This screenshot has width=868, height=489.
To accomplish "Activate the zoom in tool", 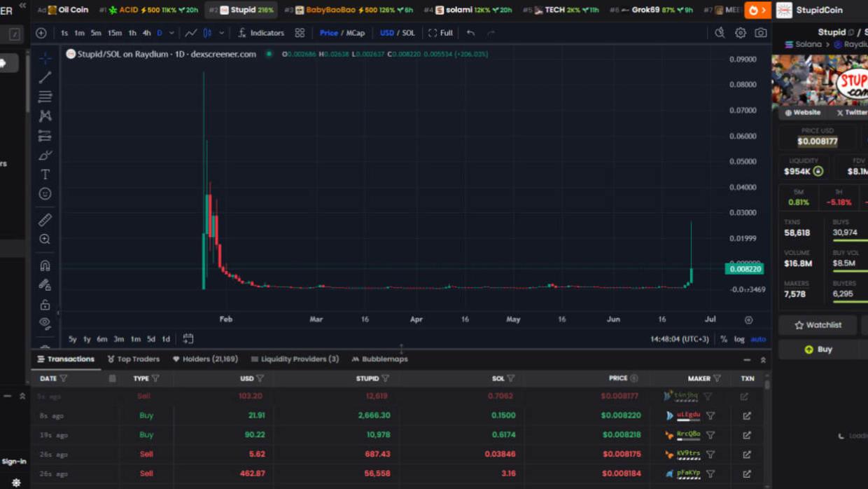I will [45, 240].
